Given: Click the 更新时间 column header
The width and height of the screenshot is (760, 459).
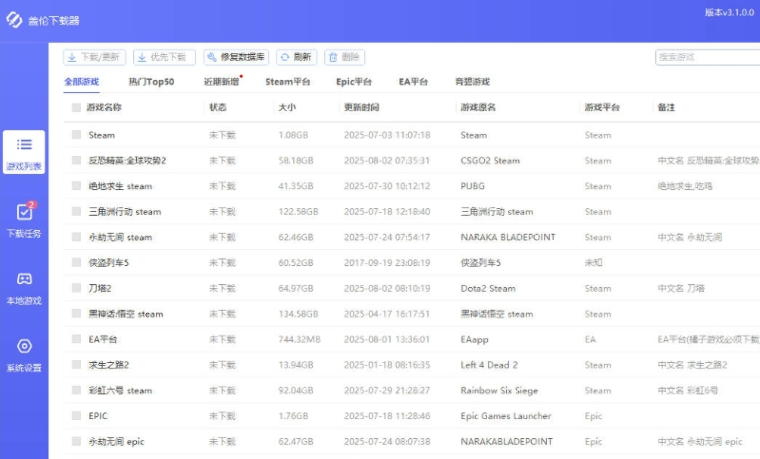Looking at the screenshot, I should tap(362, 107).
